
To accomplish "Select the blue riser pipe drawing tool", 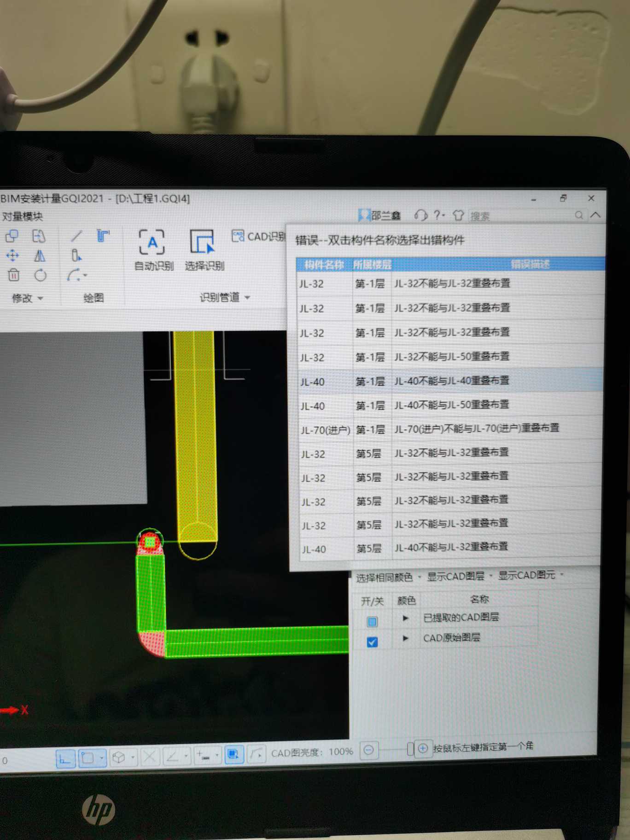I will pyautogui.click(x=103, y=236).
